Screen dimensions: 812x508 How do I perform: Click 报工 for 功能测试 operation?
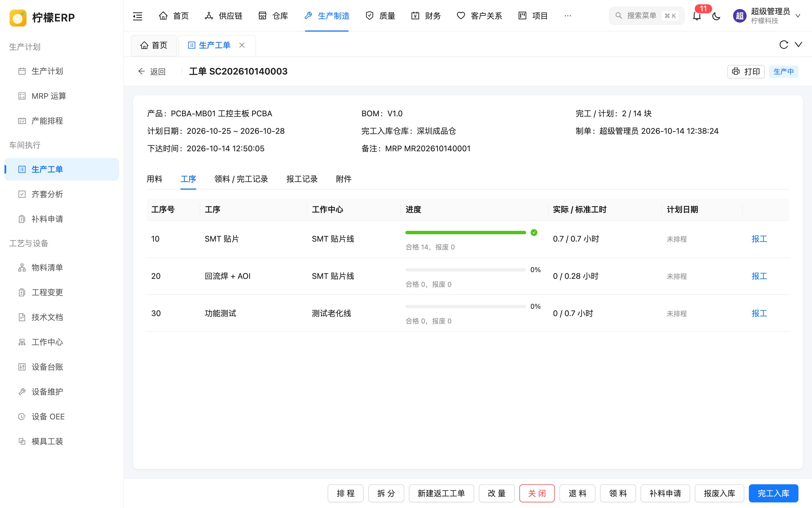pos(759,314)
